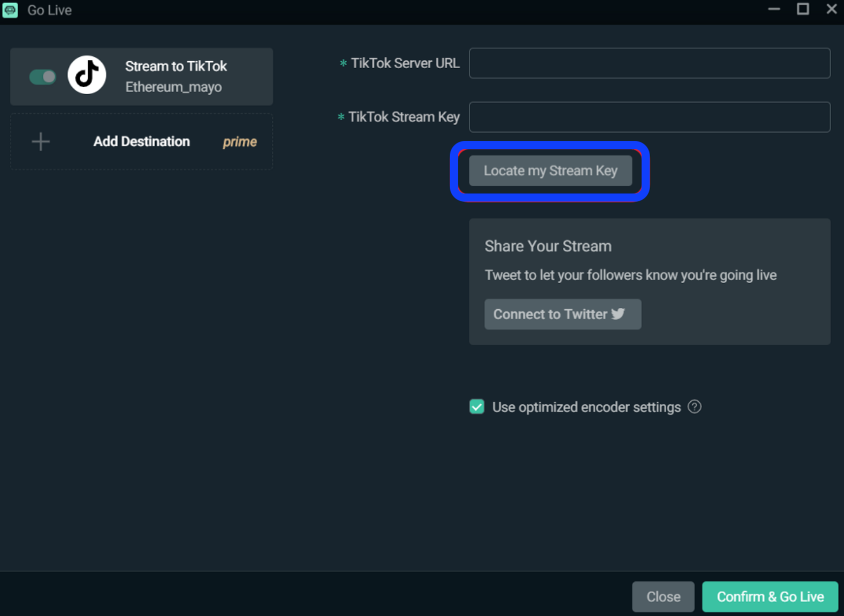Open the help icon for optimized encoder settings
This screenshot has height=616, width=844.
coord(694,407)
